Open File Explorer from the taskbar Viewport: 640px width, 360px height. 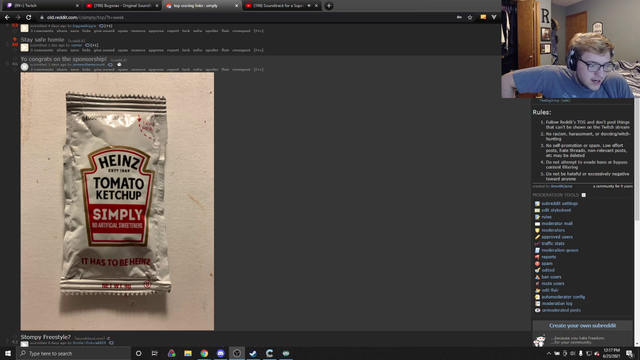[x=188, y=353]
